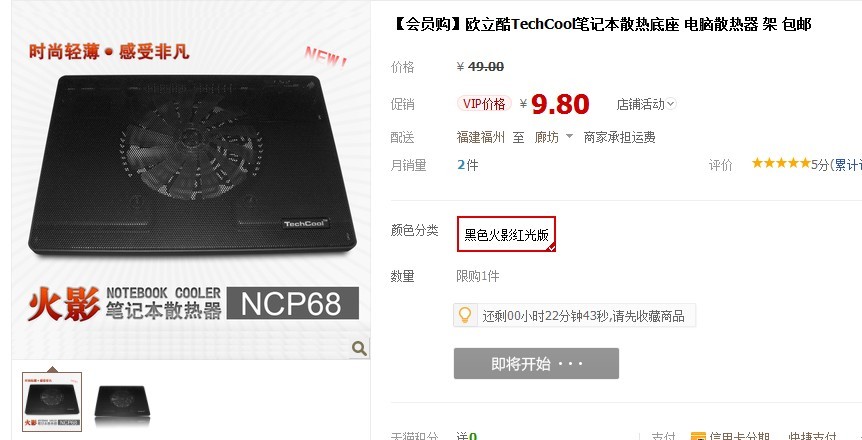Open the 累计评价 reviews link
This screenshot has width=862, height=440.
[847, 164]
